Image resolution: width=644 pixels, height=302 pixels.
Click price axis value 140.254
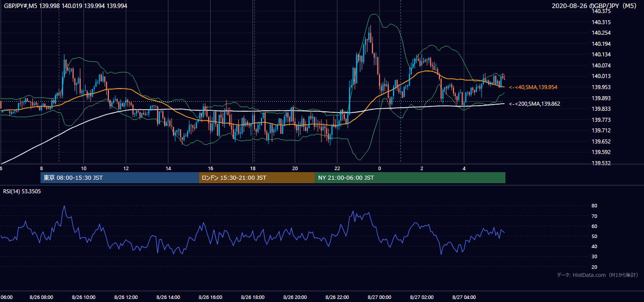pyautogui.click(x=602, y=33)
